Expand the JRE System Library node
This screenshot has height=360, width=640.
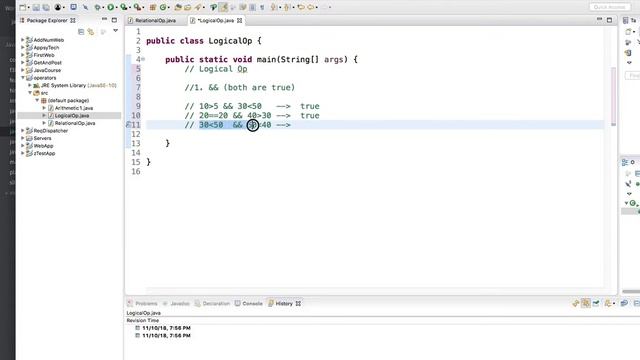click(x=30, y=85)
